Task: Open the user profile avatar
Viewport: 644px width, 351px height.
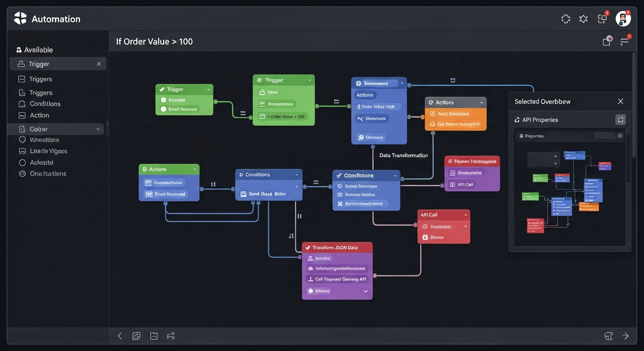Action: click(623, 19)
